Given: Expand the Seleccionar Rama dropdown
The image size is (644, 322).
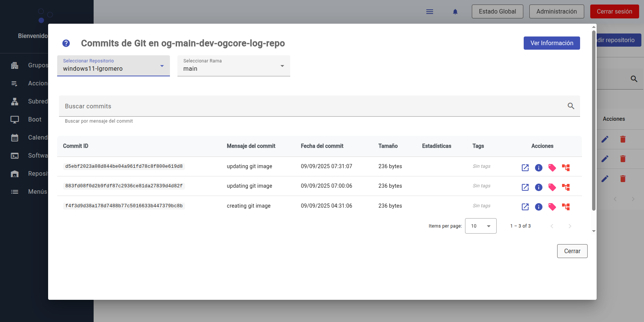Looking at the screenshot, I should pyautogui.click(x=233, y=66).
